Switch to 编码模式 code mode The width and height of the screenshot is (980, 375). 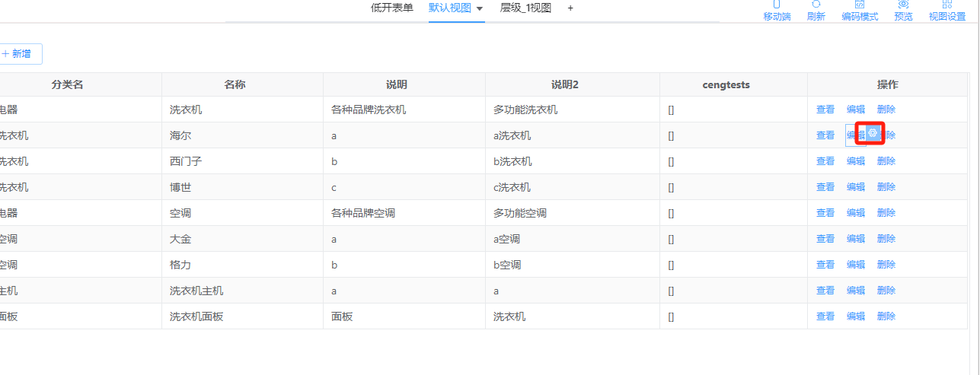[859, 10]
